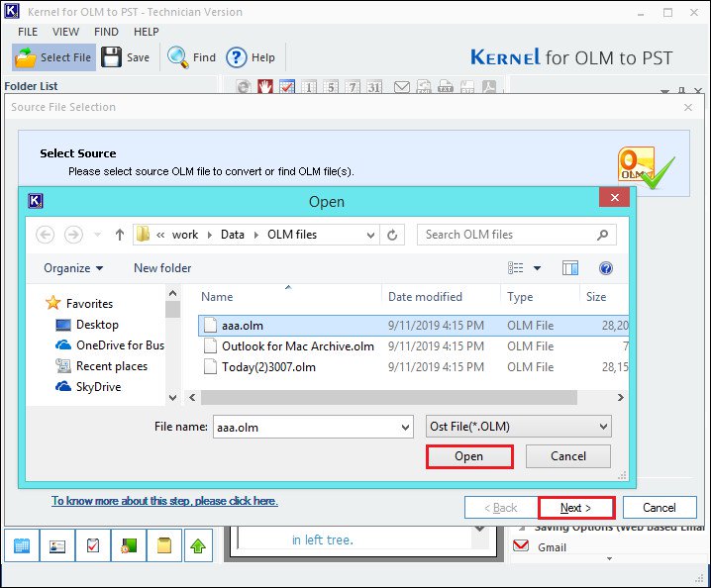Open the recent locations dropdown arrow
Screen dimensions: 711x588
[x=97, y=235]
